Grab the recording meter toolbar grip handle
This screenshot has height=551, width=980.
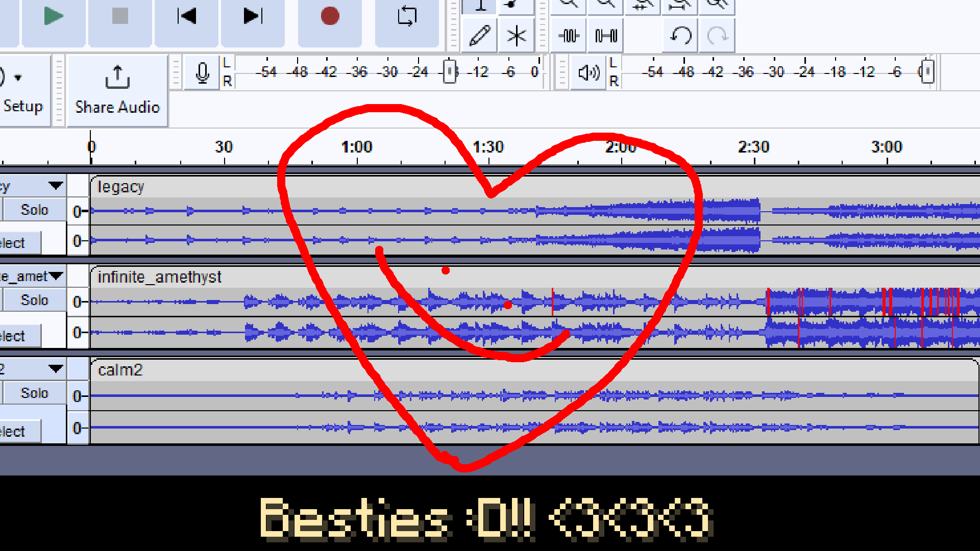coord(176,72)
